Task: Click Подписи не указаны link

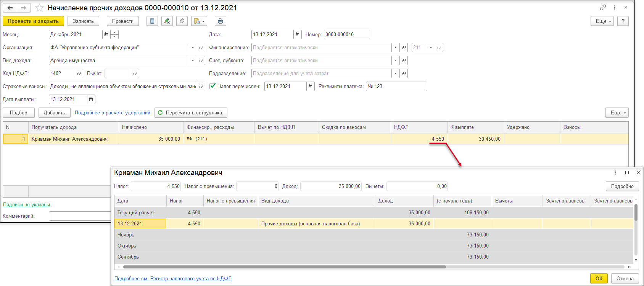Action: pyautogui.click(x=26, y=205)
